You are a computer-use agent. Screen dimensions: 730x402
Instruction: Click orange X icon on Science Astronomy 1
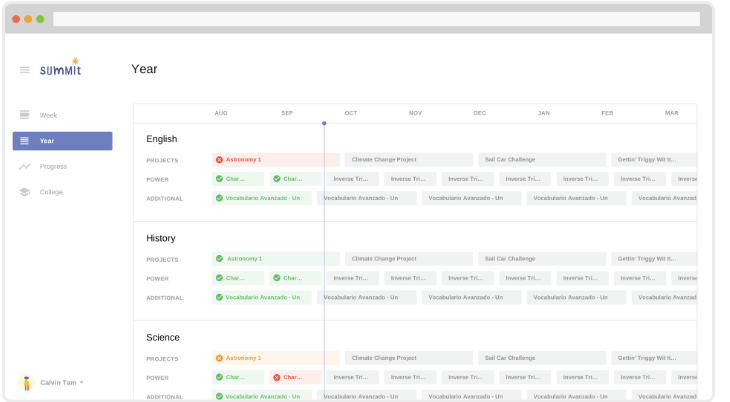tap(219, 358)
